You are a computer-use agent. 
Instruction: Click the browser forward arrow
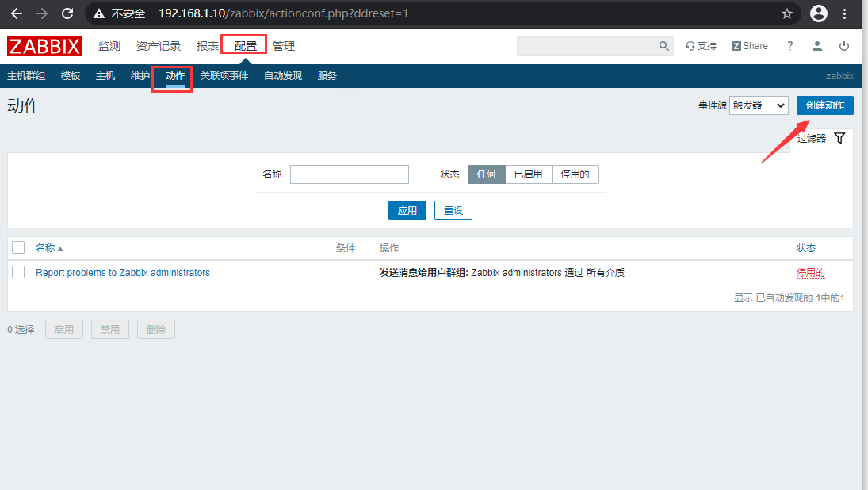[42, 13]
